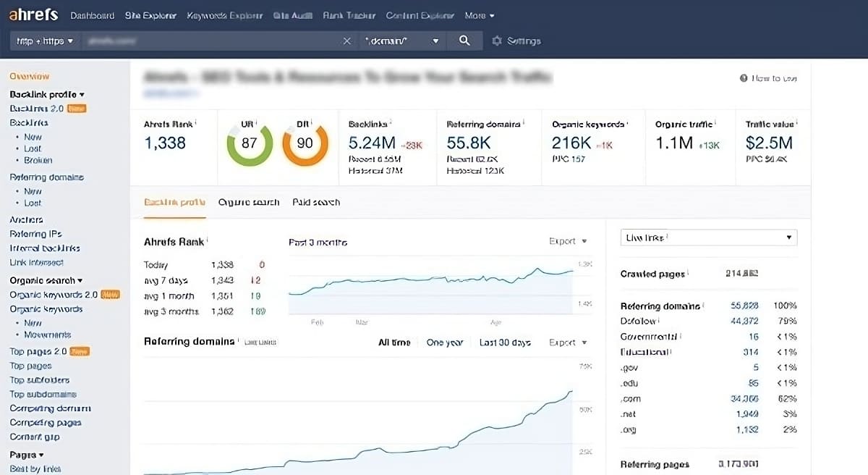The height and width of the screenshot is (475, 868).
Task: Click the URL input field
Action: [x=210, y=41]
